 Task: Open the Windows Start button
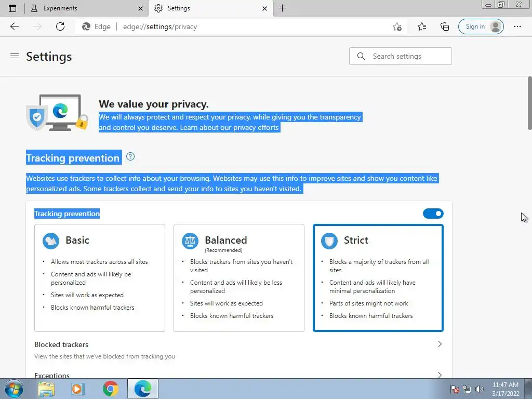tap(14, 389)
